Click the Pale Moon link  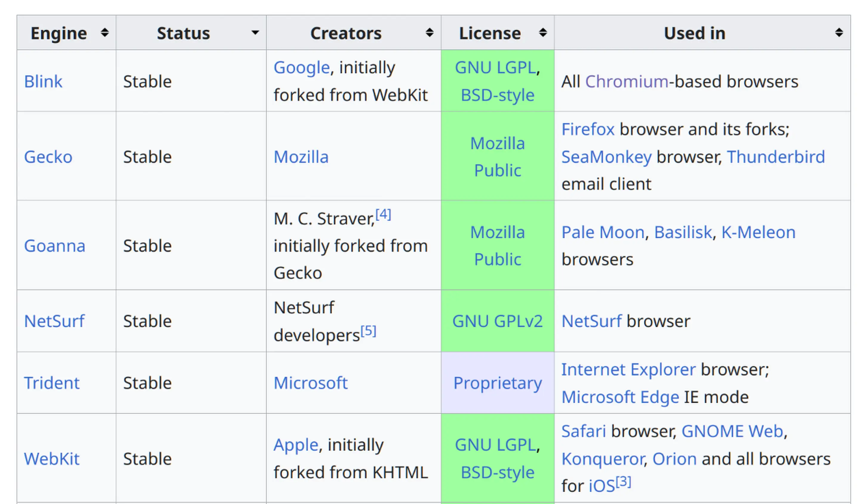pyautogui.click(x=603, y=233)
